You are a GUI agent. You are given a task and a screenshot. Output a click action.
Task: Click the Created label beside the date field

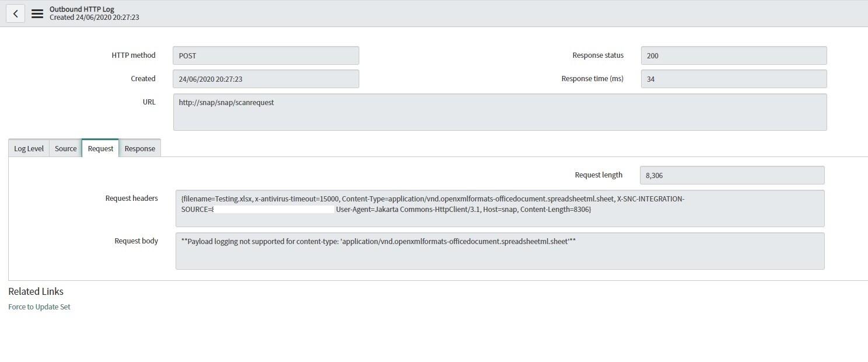(x=143, y=79)
